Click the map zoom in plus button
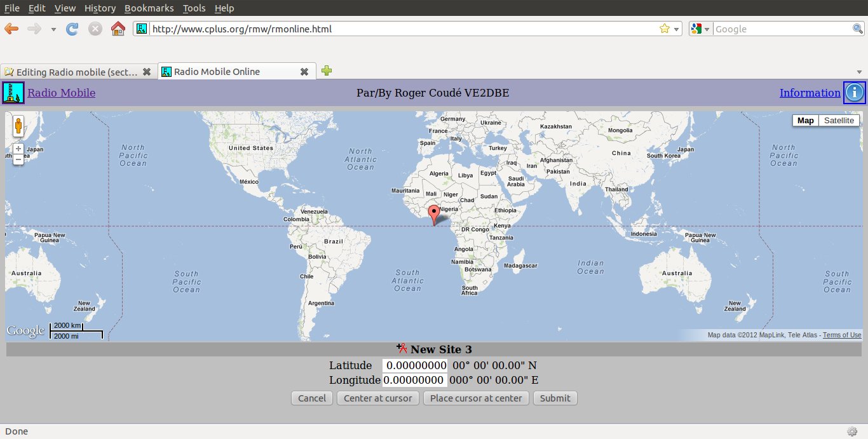The width and height of the screenshot is (868, 439). (x=18, y=149)
